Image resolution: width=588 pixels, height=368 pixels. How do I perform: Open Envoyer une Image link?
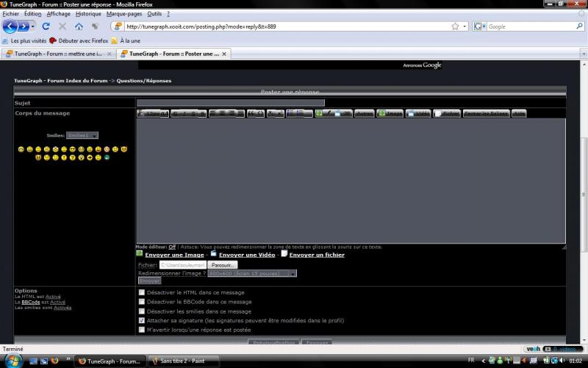174,255
